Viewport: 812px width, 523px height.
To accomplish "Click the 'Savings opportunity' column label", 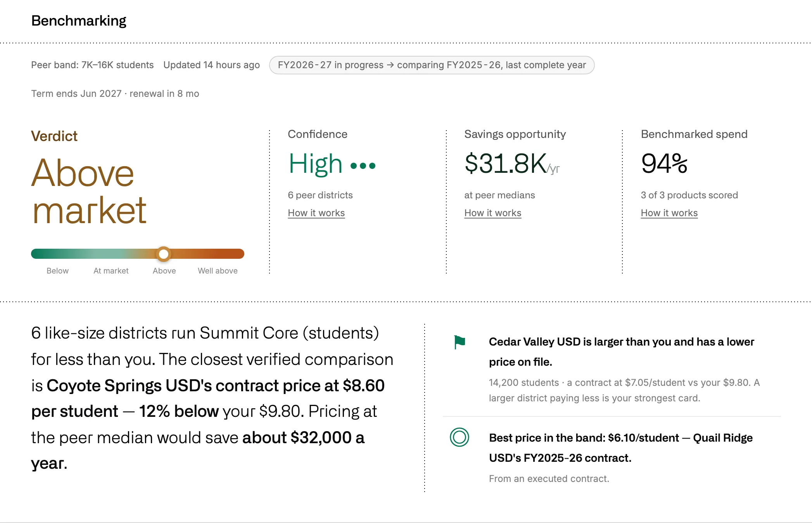I will [515, 134].
